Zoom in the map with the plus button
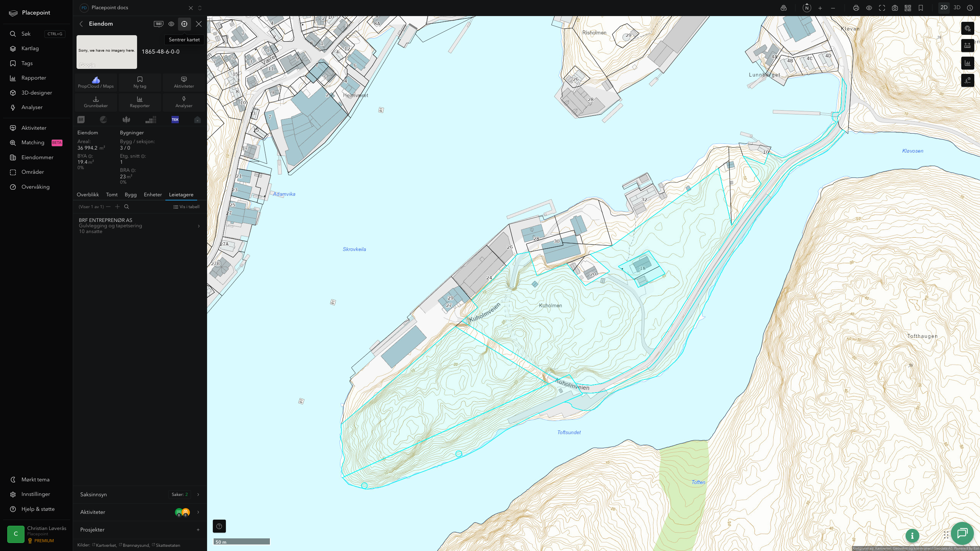The height and width of the screenshot is (551, 980). pyautogui.click(x=820, y=8)
